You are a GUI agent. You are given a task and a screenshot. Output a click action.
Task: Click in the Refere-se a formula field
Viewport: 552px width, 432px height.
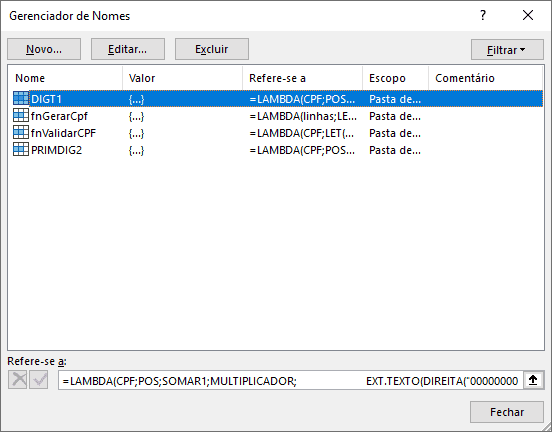click(291, 381)
